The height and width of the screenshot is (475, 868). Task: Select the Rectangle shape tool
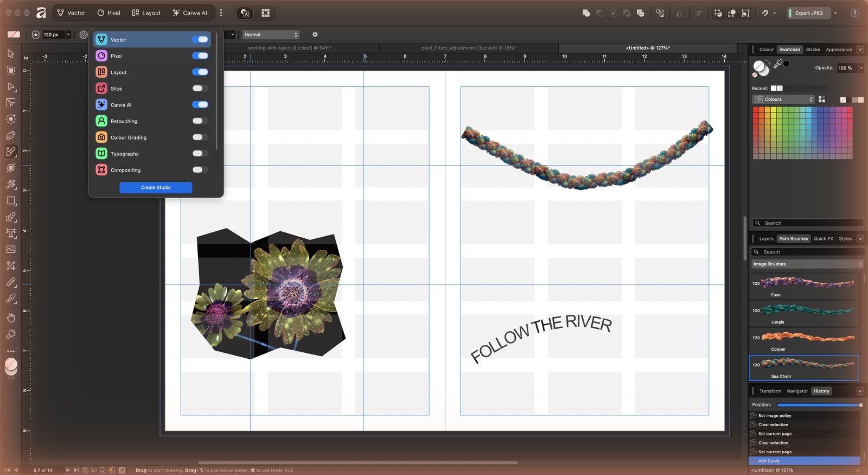tap(11, 200)
